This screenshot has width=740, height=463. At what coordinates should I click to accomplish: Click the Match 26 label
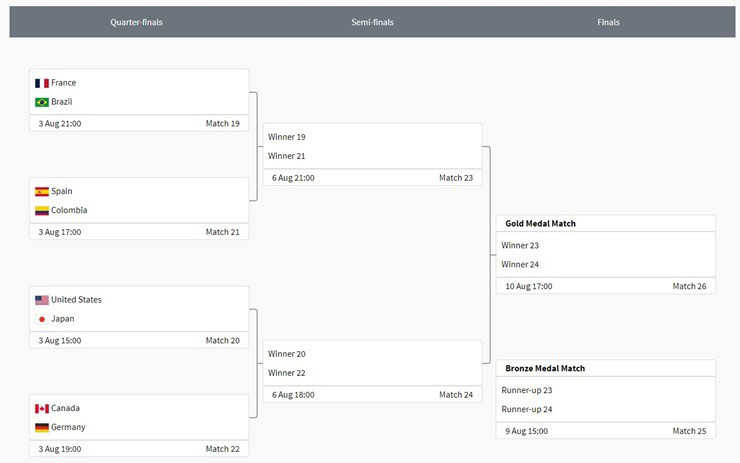click(x=689, y=286)
